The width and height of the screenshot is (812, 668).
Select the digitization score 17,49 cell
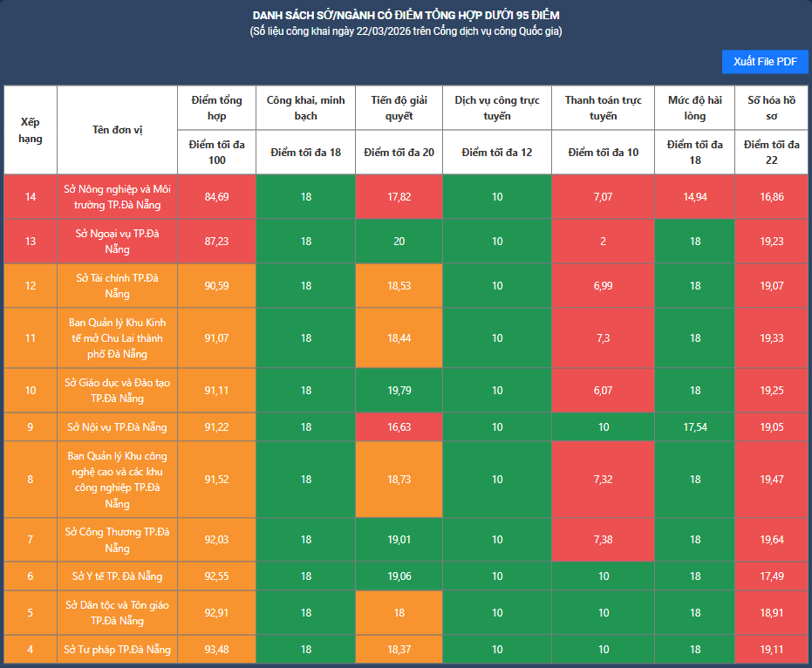772,576
